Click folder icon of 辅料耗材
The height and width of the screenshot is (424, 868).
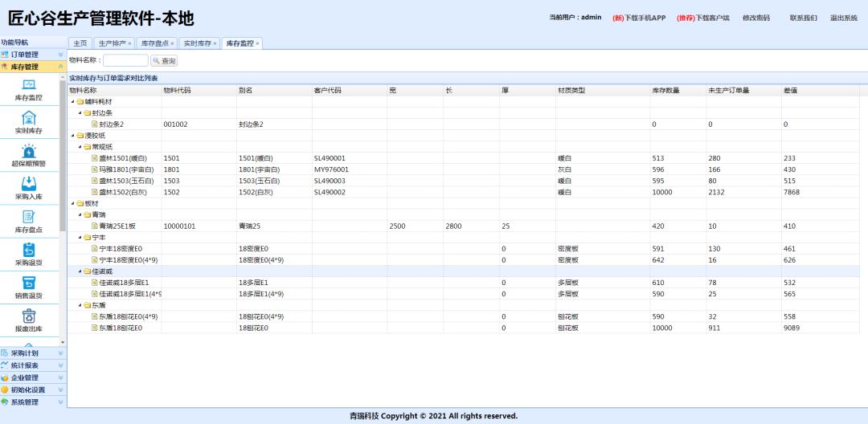(80, 102)
